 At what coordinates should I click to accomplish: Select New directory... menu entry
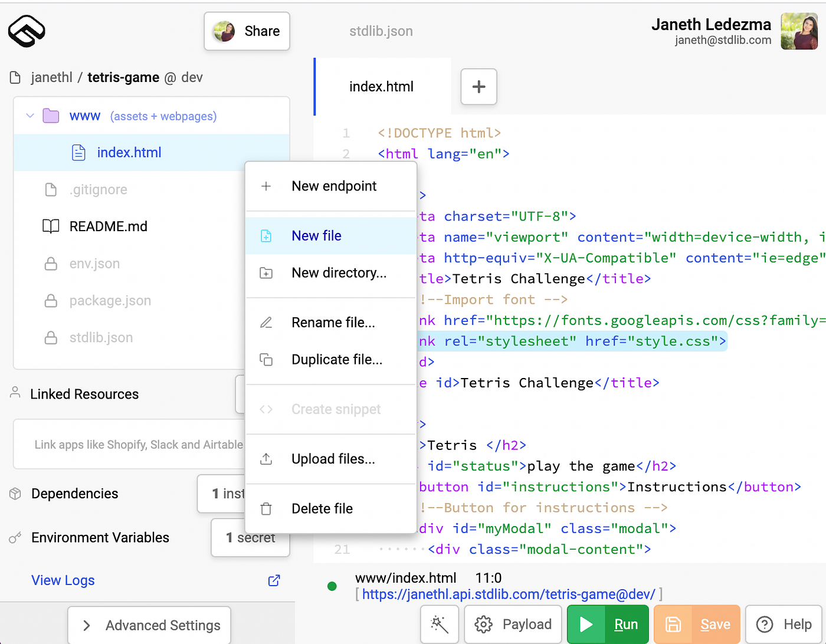[331, 273]
